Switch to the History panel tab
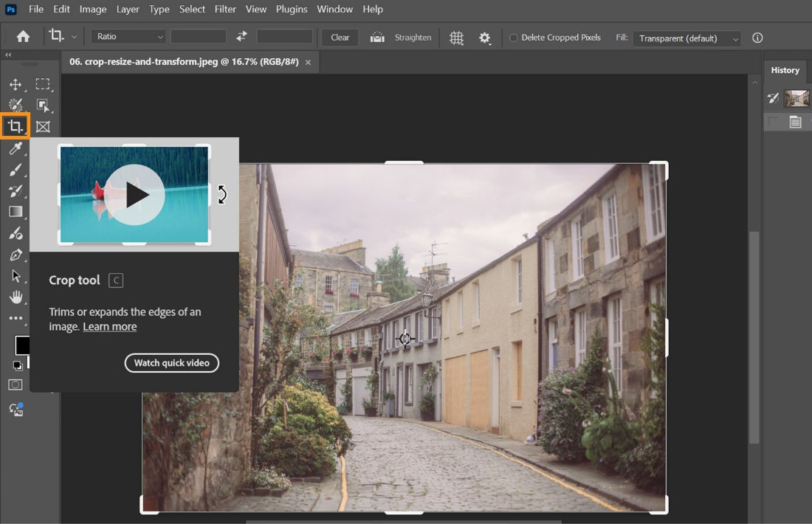The height and width of the screenshot is (524, 812). 785,70
